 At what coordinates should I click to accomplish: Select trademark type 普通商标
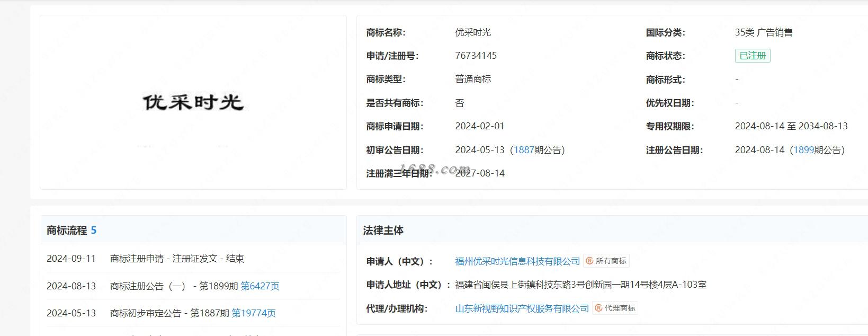(x=473, y=79)
